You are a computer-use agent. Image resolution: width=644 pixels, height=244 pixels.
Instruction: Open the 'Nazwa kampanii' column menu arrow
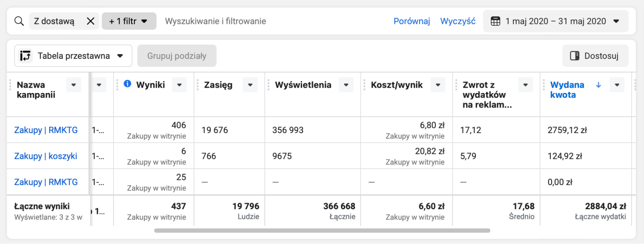point(73,85)
